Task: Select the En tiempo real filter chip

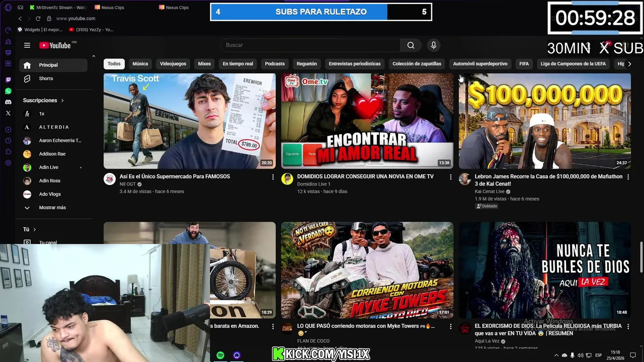Action: (x=238, y=64)
